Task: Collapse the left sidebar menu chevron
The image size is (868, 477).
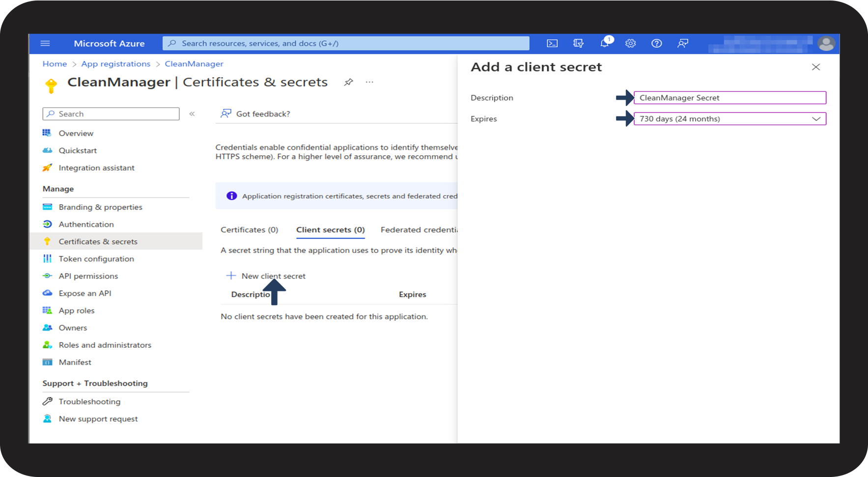Action: click(192, 114)
